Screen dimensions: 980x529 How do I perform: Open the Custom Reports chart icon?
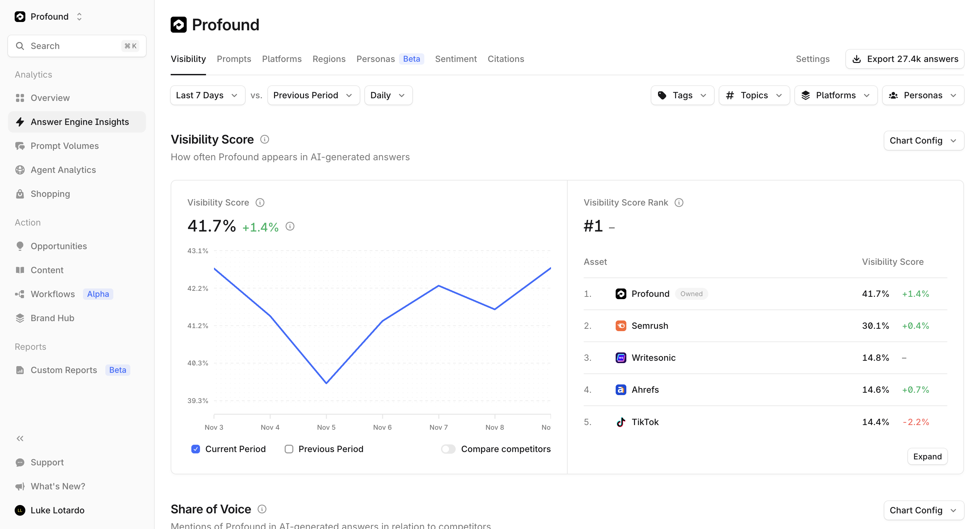tap(20, 370)
